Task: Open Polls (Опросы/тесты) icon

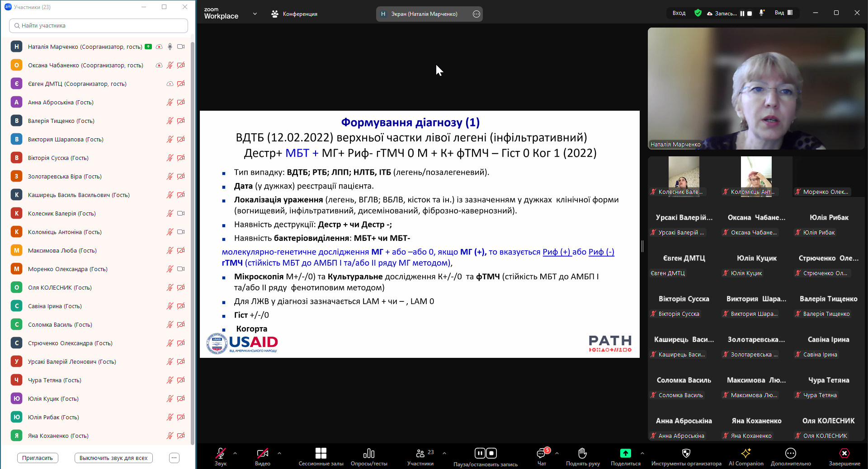Action: coord(369,453)
